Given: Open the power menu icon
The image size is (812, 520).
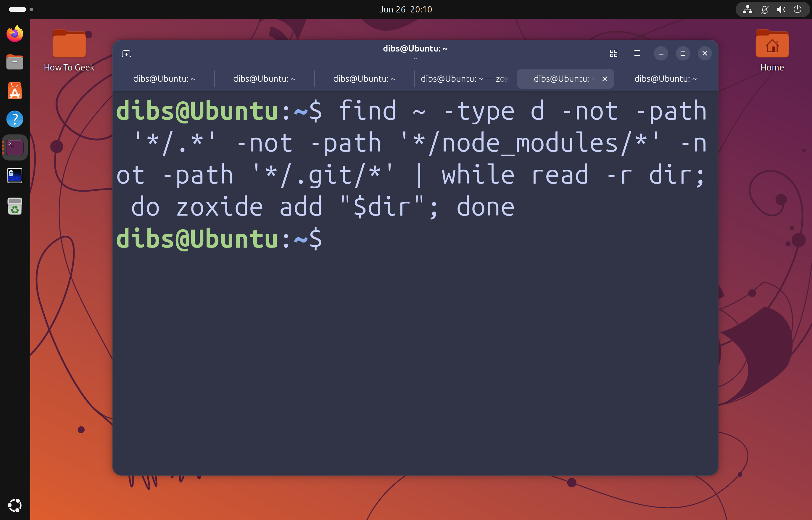Looking at the screenshot, I should coord(797,9).
